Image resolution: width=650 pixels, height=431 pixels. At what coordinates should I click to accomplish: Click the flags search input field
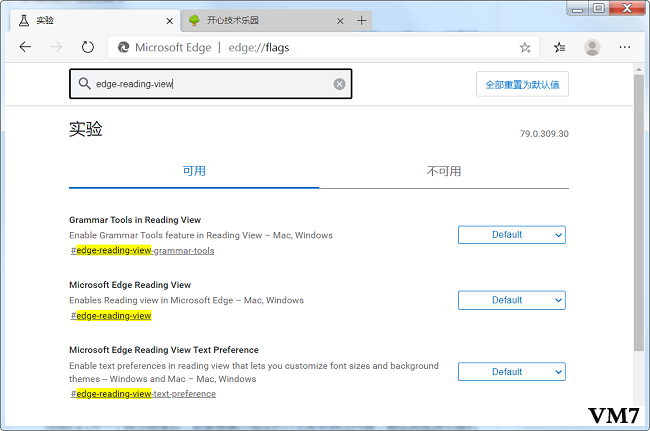point(211,84)
